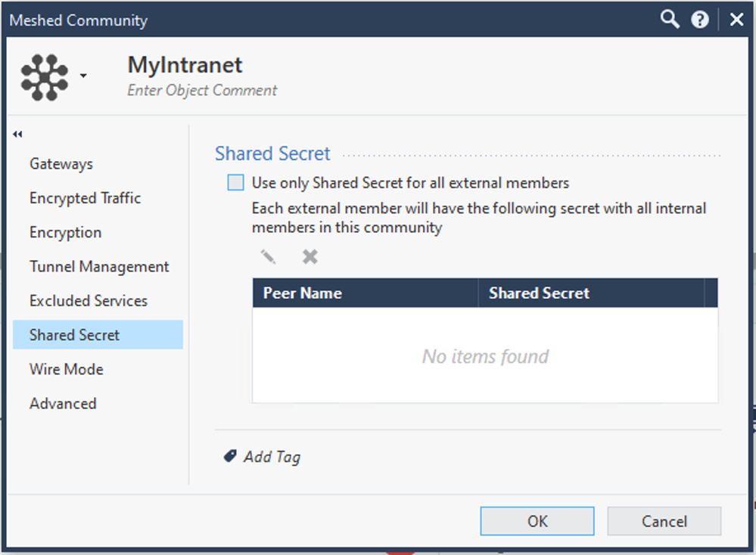Click the pencil edit icon above table

(268, 257)
